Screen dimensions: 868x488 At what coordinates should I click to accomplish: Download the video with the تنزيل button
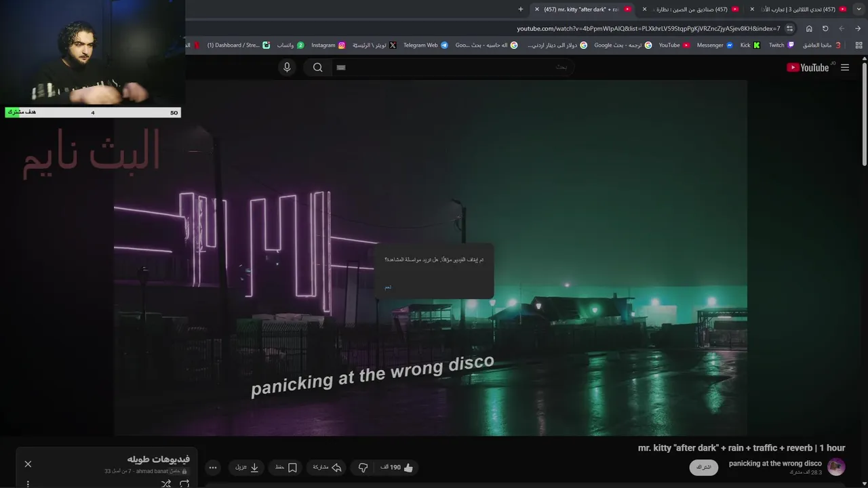click(248, 467)
